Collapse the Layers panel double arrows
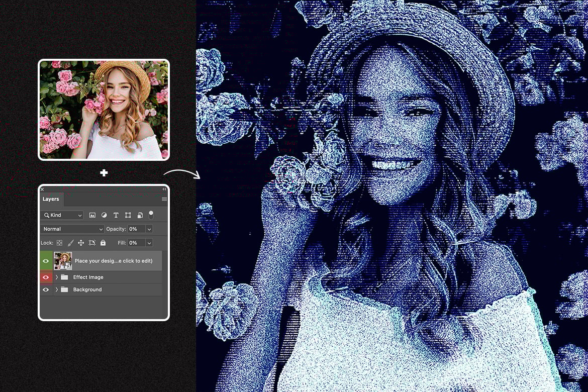 [x=164, y=189]
